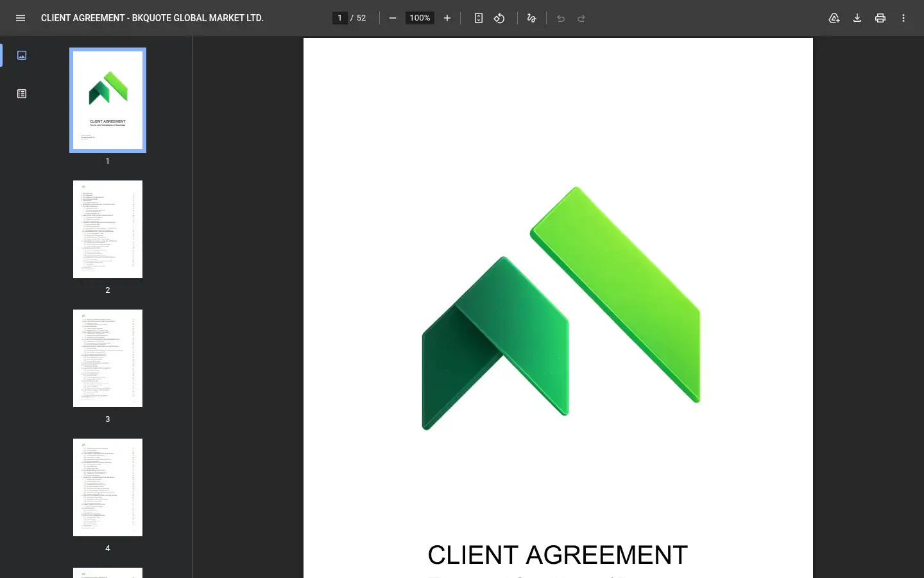Rotate the document counterclockwise
The image size is (924, 578).
(499, 18)
